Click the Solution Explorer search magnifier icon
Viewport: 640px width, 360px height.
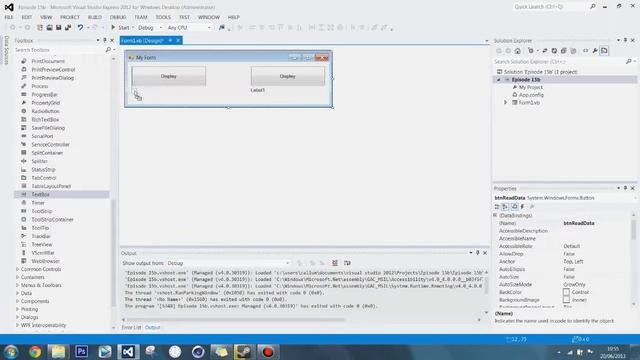pos(629,62)
